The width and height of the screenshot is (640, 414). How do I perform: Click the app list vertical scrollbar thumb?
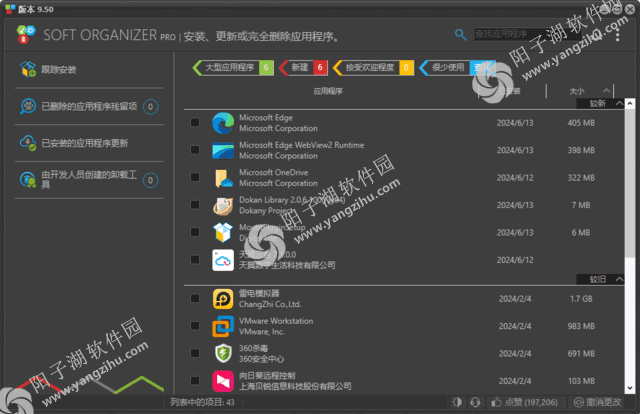click(x=630, y=183)
